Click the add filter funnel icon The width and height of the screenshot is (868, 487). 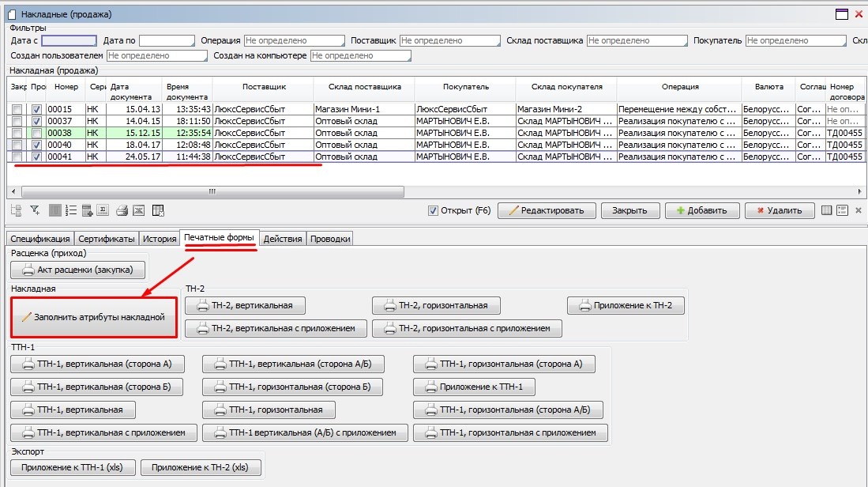[x=35, y=210]
